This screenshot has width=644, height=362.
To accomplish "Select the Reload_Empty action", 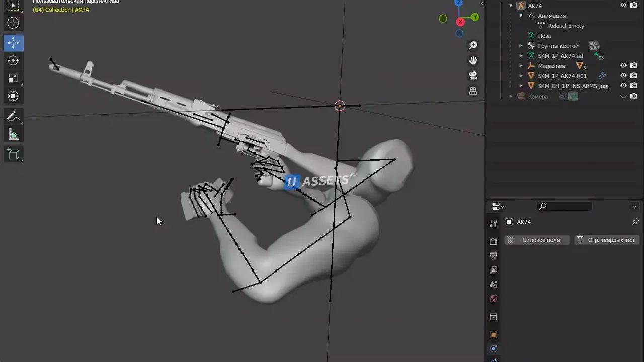I will point(566,26).
